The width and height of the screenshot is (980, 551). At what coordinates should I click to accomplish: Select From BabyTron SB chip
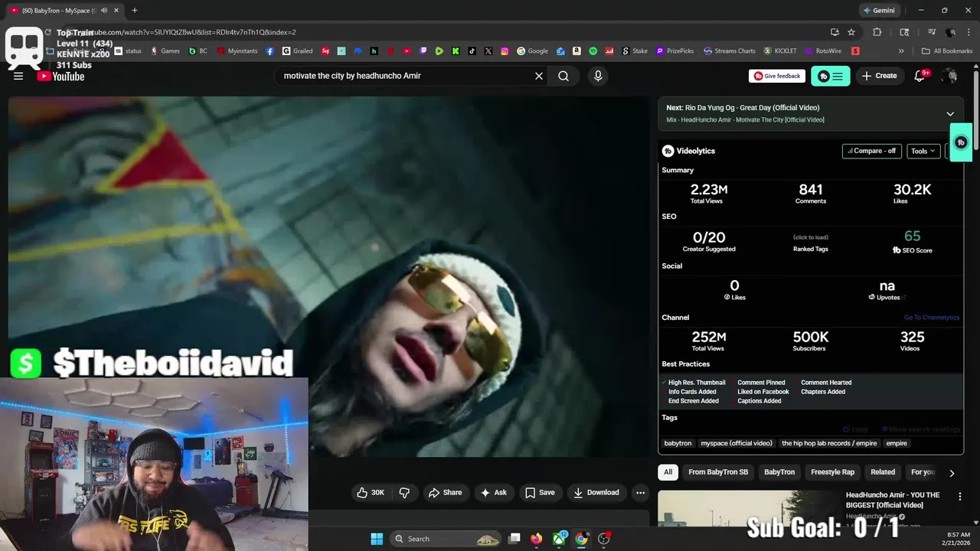coord(718,472)
